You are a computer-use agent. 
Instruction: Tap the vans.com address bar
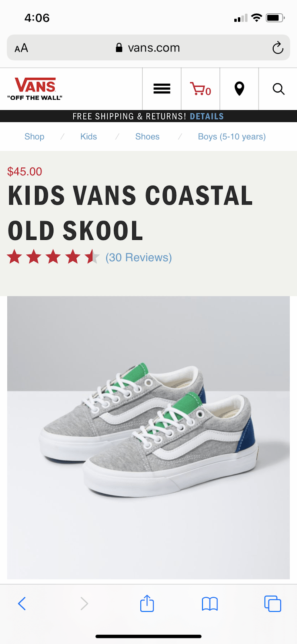click(148, 47)
